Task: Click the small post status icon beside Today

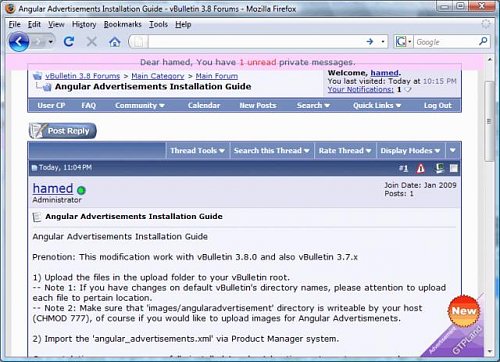Action: (34, 168)
